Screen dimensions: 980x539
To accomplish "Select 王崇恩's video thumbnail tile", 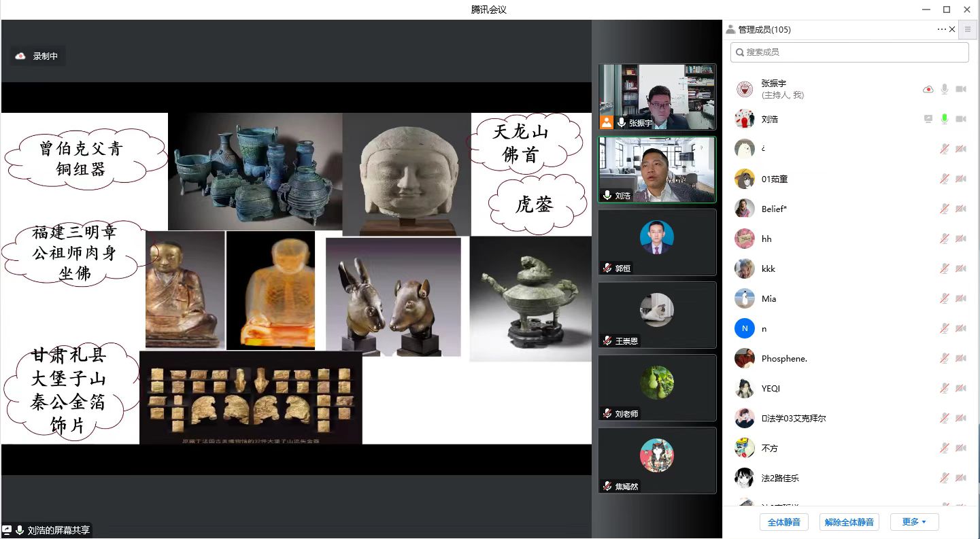I will click(x=657, y=315).
